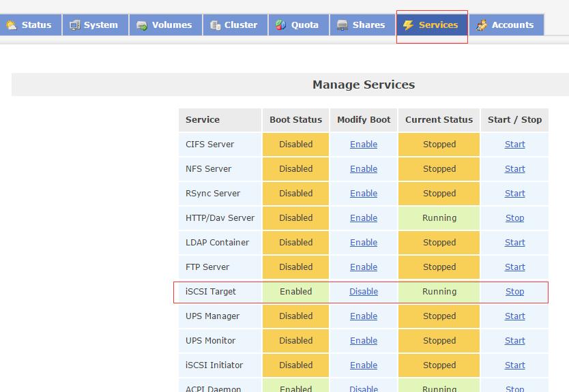Enable HTTP/Dav Server at boot
The height and width of the screenshot is (392, 569).
(x=364, y=218)
